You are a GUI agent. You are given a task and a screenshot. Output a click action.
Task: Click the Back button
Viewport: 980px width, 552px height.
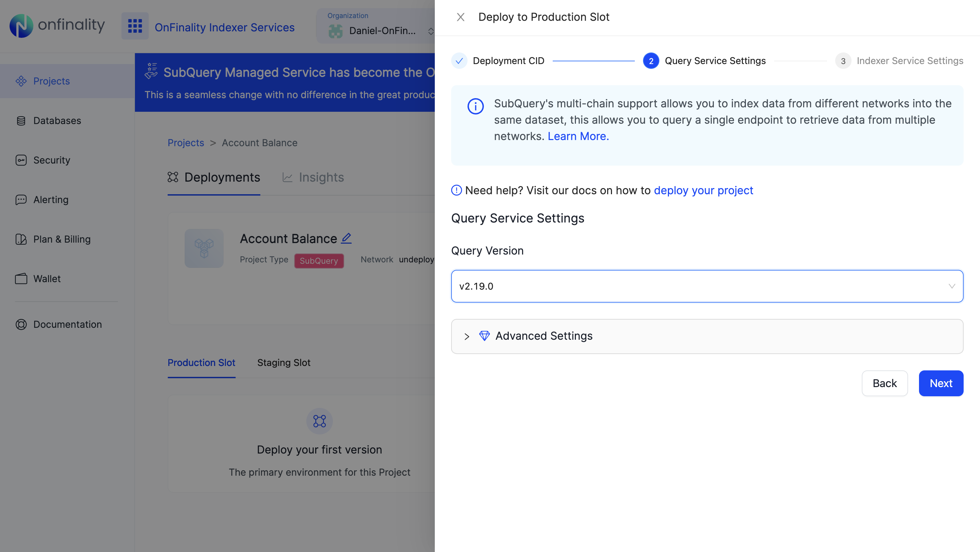[x=884, y=383]
